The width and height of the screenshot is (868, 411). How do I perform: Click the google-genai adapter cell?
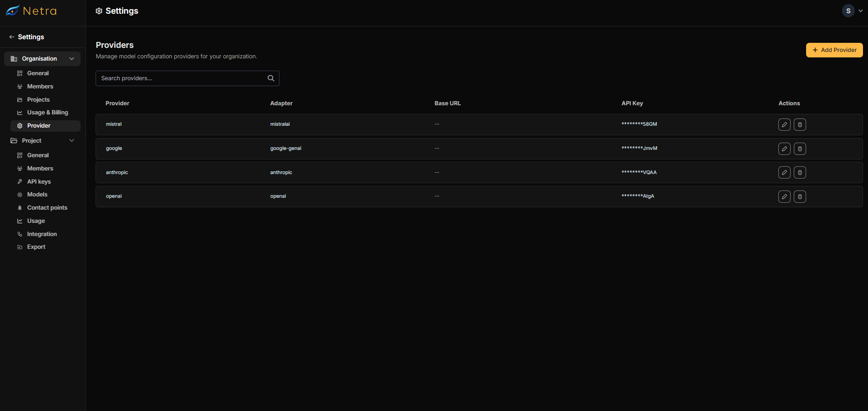(x=286, y=149)
